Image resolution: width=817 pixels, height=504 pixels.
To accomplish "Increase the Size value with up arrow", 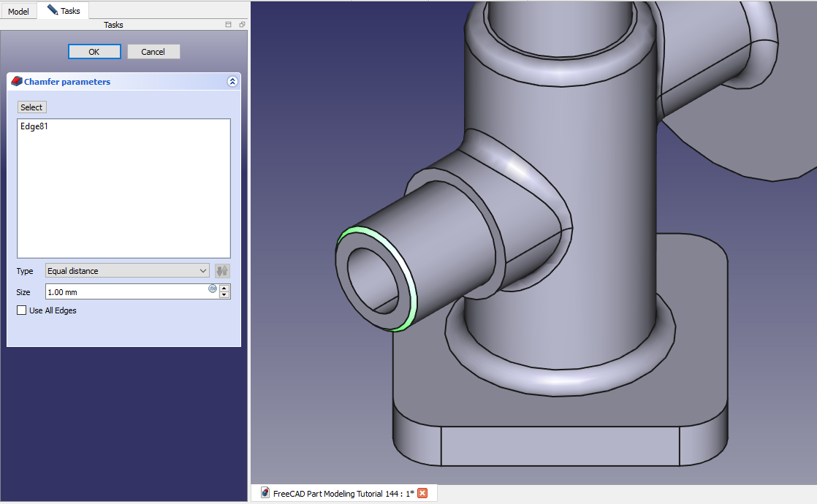I will (x=224, y=289).
